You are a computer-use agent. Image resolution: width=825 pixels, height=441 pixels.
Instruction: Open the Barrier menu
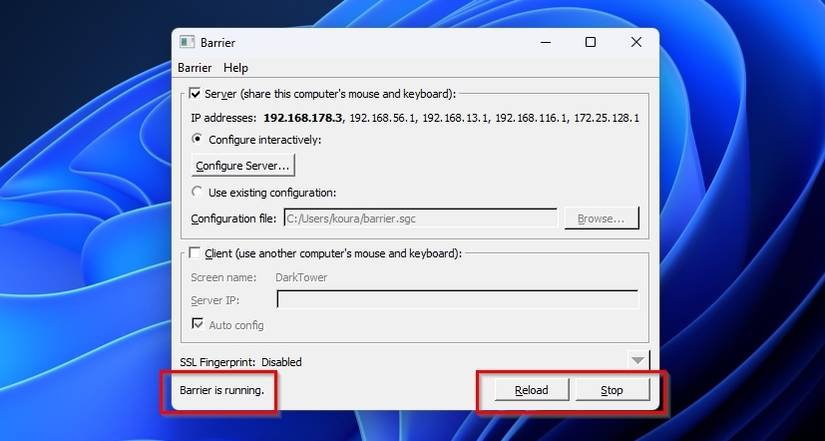pos(195,68)
